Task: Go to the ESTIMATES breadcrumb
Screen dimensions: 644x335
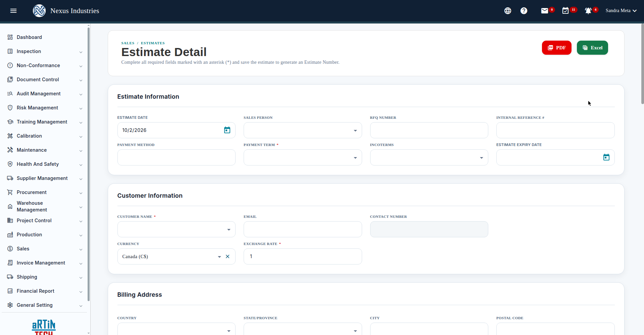Action: click(x=153, y=43)
